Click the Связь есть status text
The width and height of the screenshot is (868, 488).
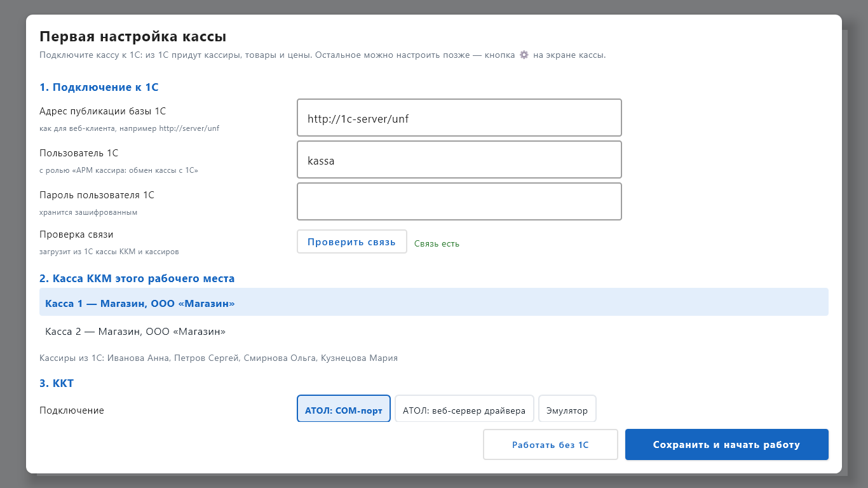(437, 243)
